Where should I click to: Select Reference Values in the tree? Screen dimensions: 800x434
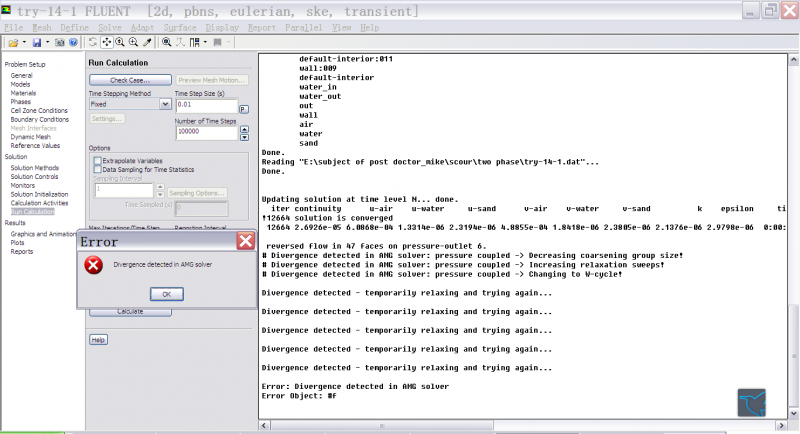tap(35, 145)
